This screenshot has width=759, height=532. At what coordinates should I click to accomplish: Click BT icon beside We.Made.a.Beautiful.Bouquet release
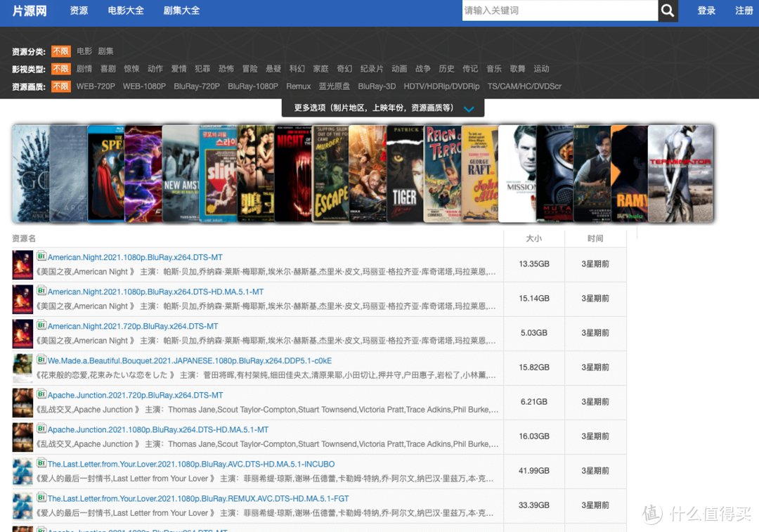[x=41, y=359]
